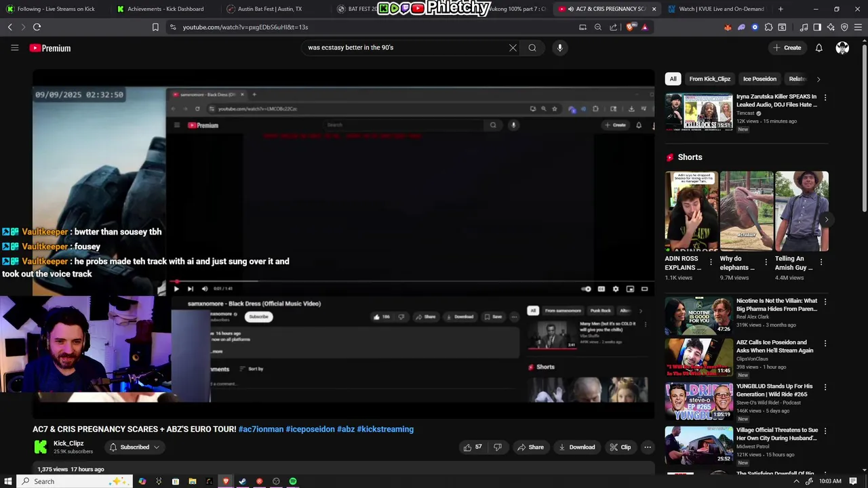Select the All filter chip
Screen dimensions: 868x488
tap(673, 79)
